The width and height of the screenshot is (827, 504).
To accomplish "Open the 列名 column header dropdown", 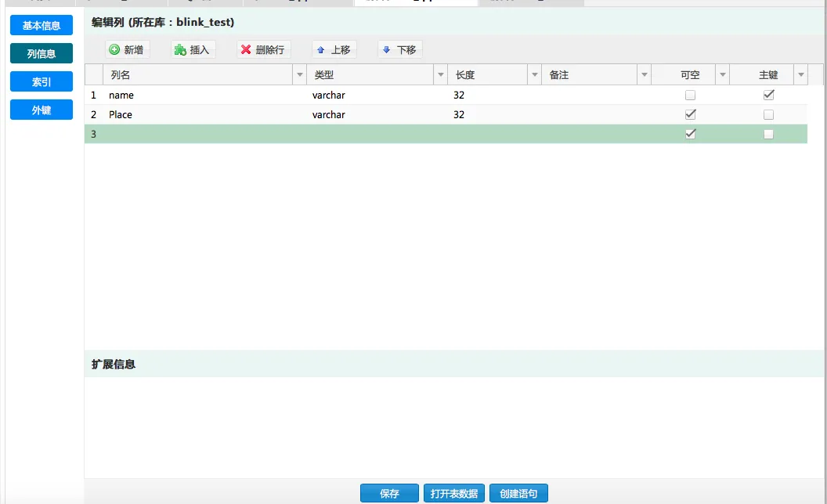I will (300, 75).
